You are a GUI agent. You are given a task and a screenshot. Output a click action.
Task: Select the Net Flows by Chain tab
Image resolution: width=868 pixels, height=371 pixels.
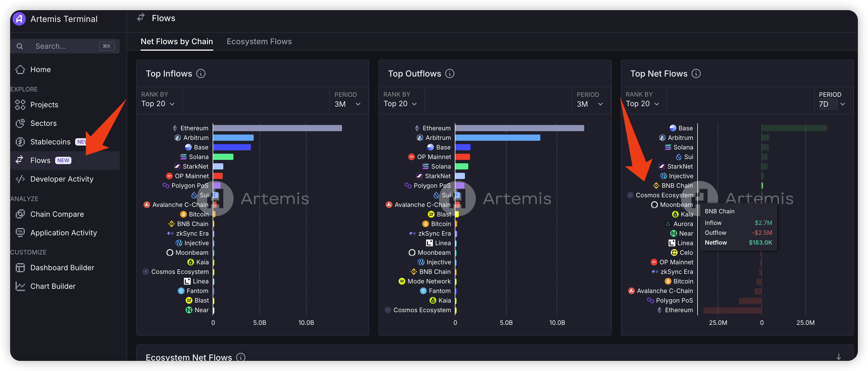click(x=177, y=41)
